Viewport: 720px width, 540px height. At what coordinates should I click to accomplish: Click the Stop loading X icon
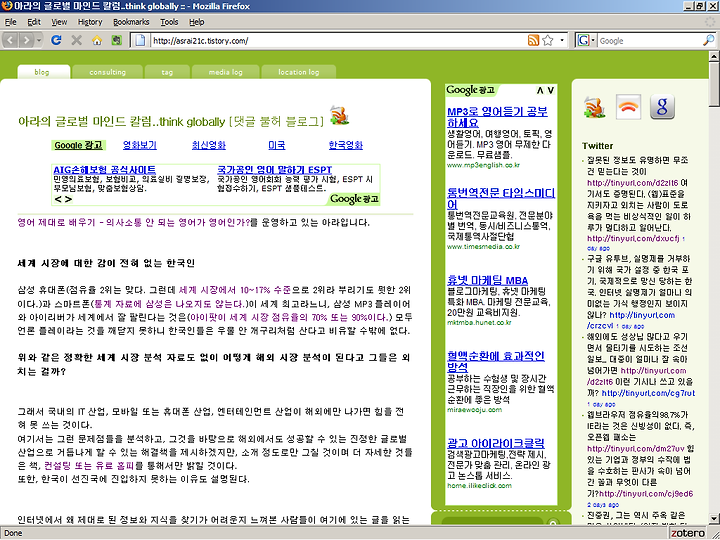[x=77, y=40]
